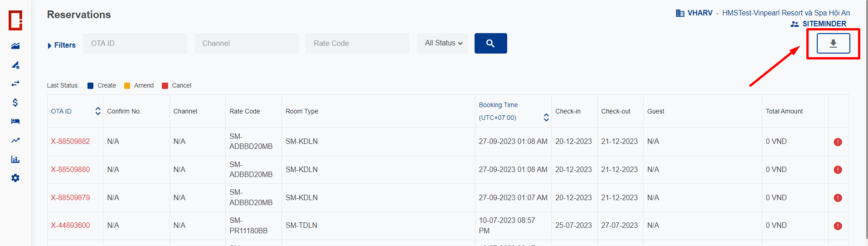Open reservation X-44893600 link

(70, 225)
